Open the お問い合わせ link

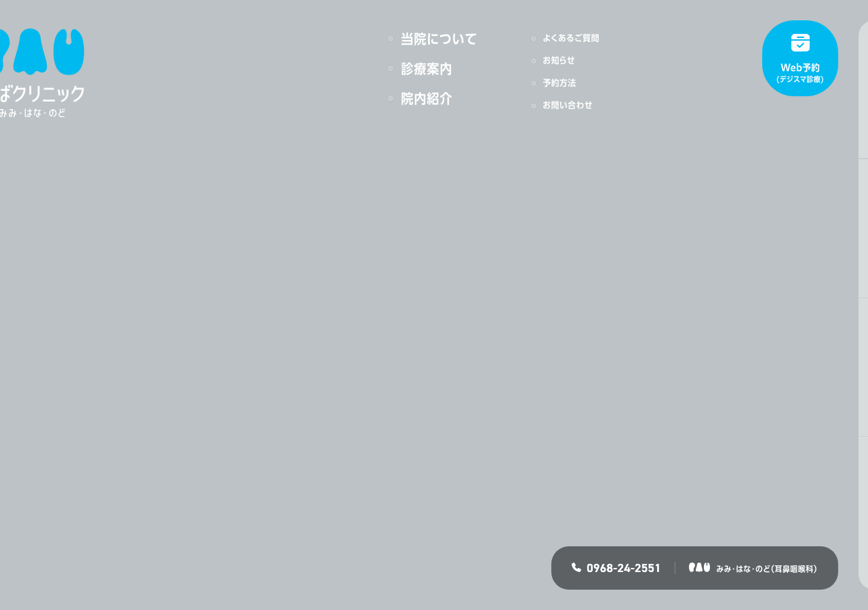click(568, 106)
